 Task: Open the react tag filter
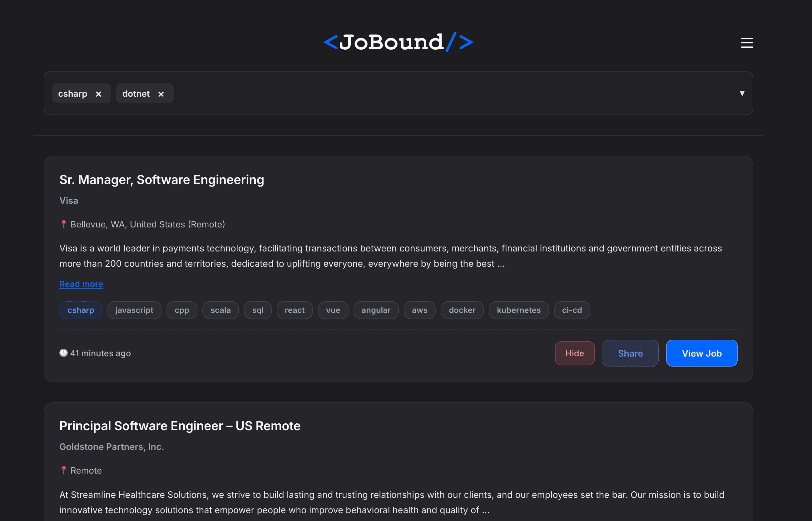[294, 310]
